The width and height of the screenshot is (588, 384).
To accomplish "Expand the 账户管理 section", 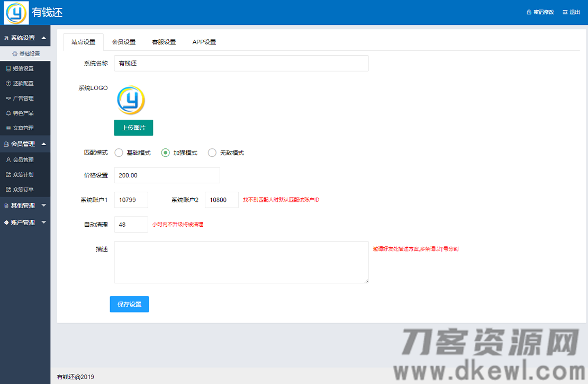I will point(25,222).
